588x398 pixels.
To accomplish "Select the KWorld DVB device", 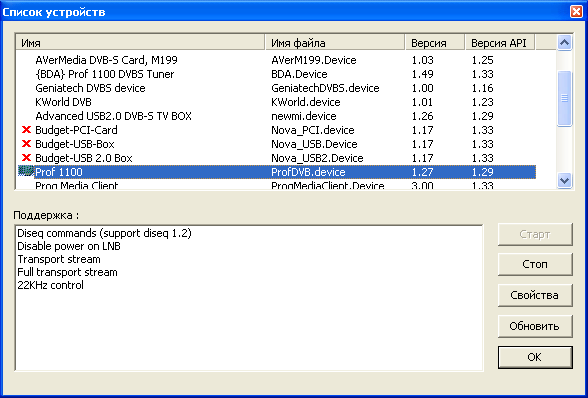I will [63, 102].
